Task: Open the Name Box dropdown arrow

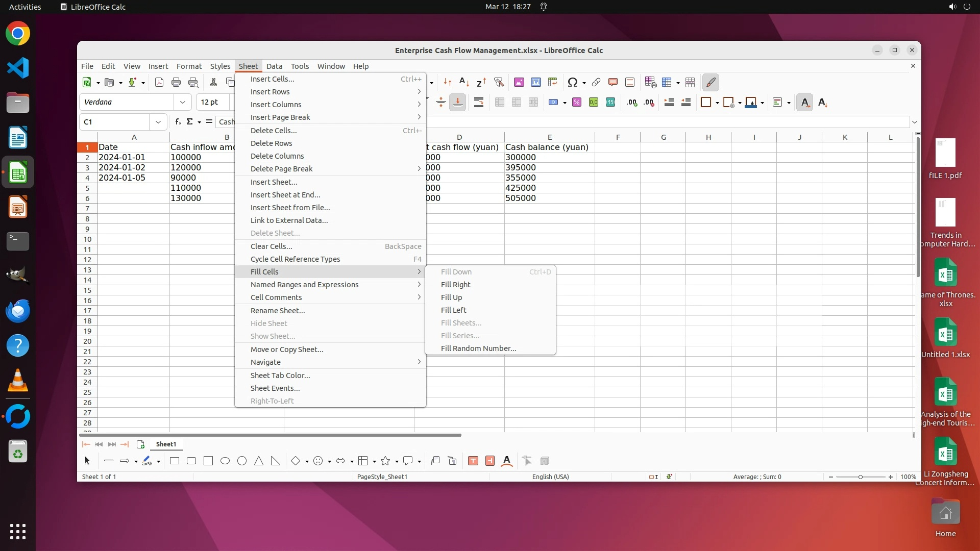Action: point(158,122)
